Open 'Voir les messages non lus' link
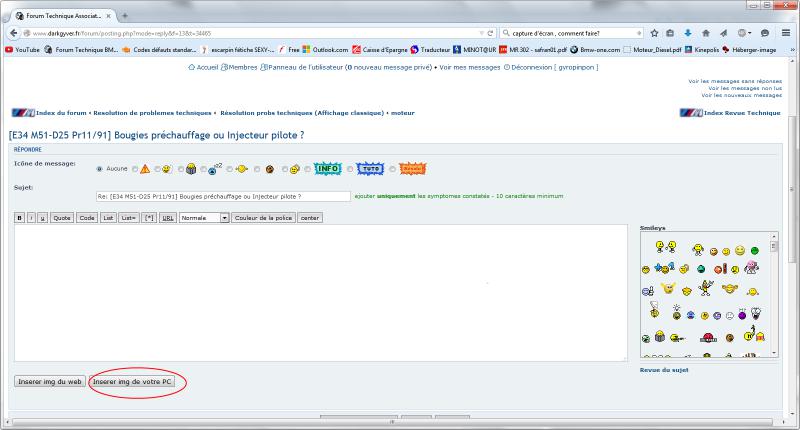This screenshot has height=430, width=800. (x=744, y=87)
